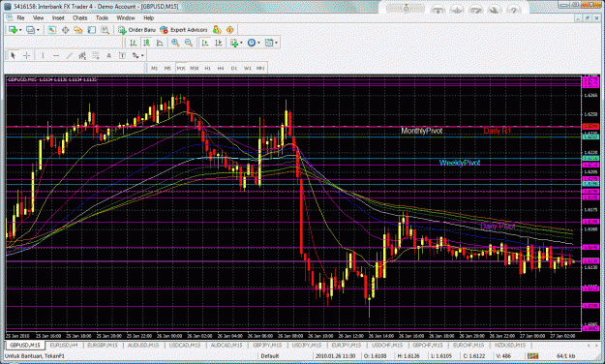Click the Default profile in status bar
The width and height of the screenshot is (605, 364).
(x=270, y=356)
